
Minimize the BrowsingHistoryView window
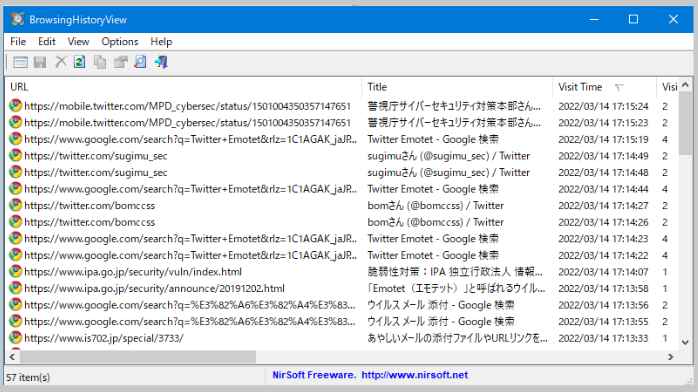point(594,19)
